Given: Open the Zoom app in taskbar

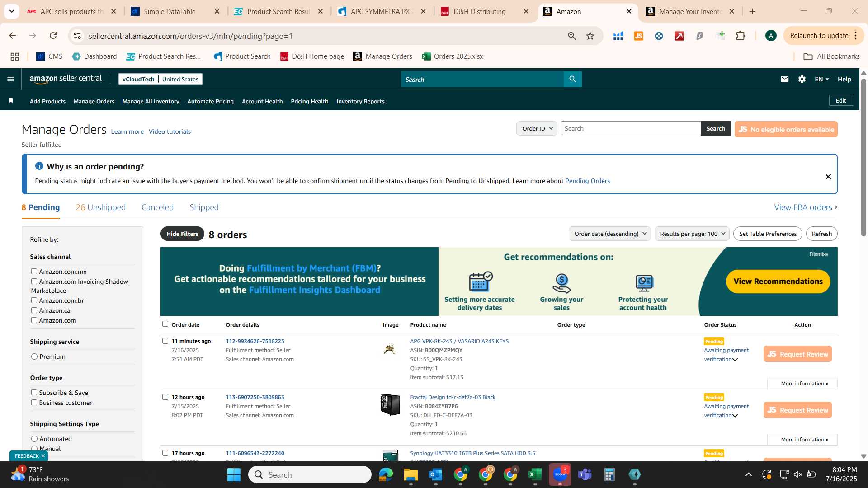Looking at the screenshot, I should (x=560, y=474).
